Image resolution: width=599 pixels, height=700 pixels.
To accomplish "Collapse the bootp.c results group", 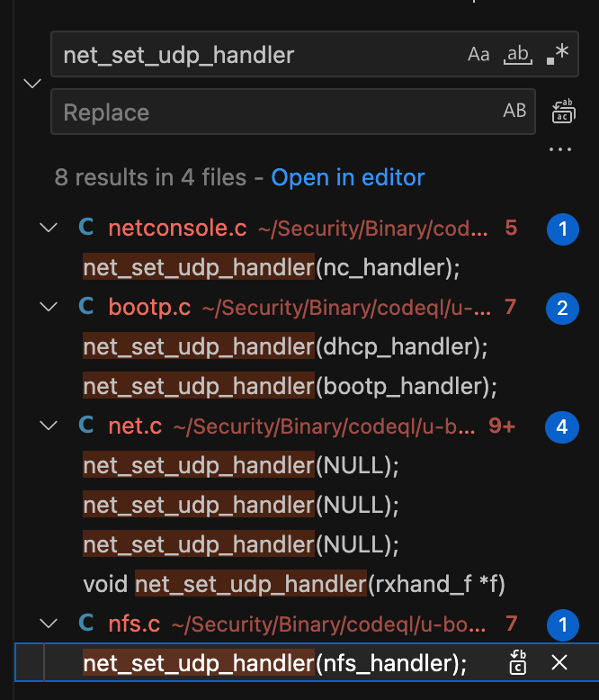I will click(x=49, y=306).
